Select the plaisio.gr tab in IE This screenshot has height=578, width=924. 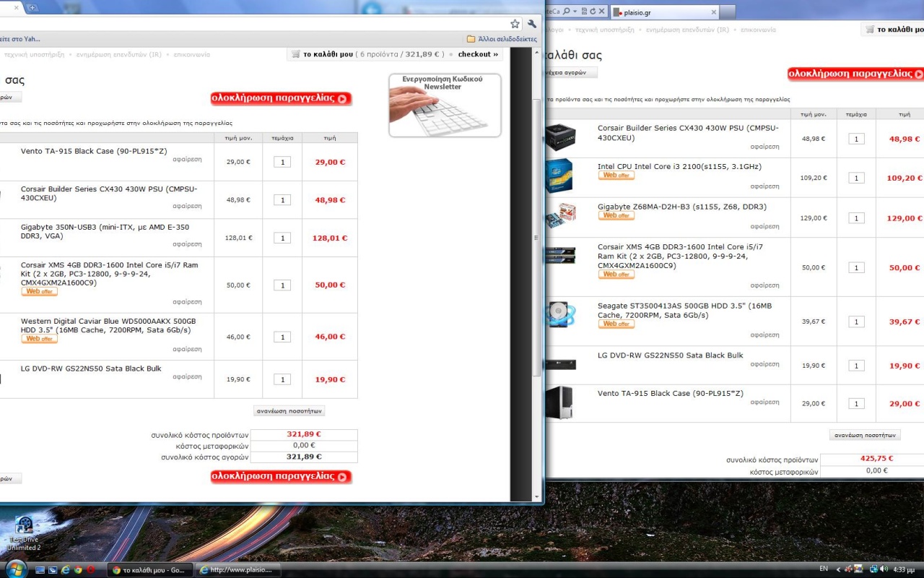point(664,12)
